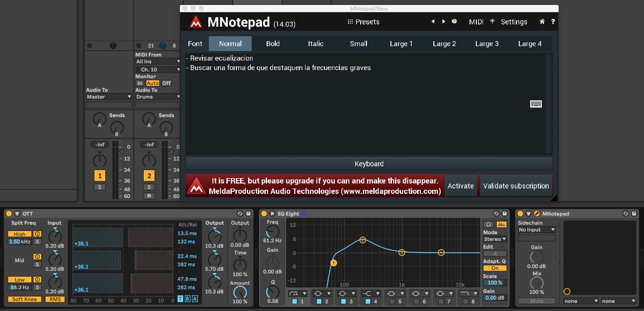Select EQ filter point 2 on the curve
This screenshot has width=644, height=311.
(x=362, y=240)
